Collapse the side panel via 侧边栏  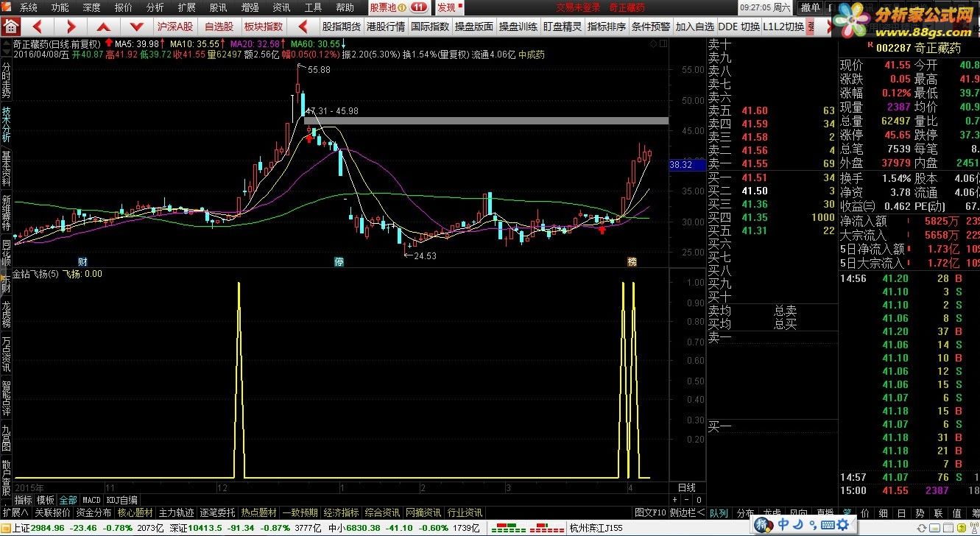coord(687,512)
